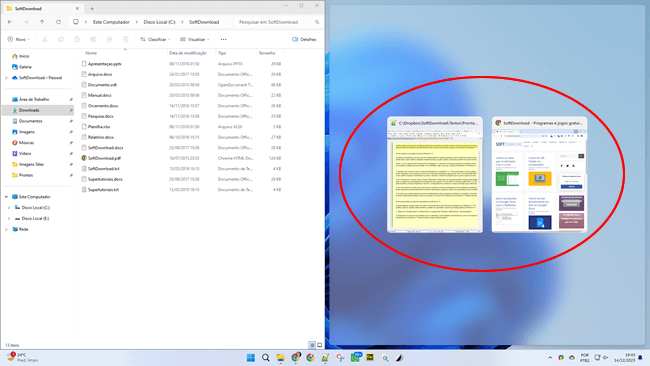Open the Novo dropdown
The height and width of the screenshot is (366, 650).
point(19,39)
